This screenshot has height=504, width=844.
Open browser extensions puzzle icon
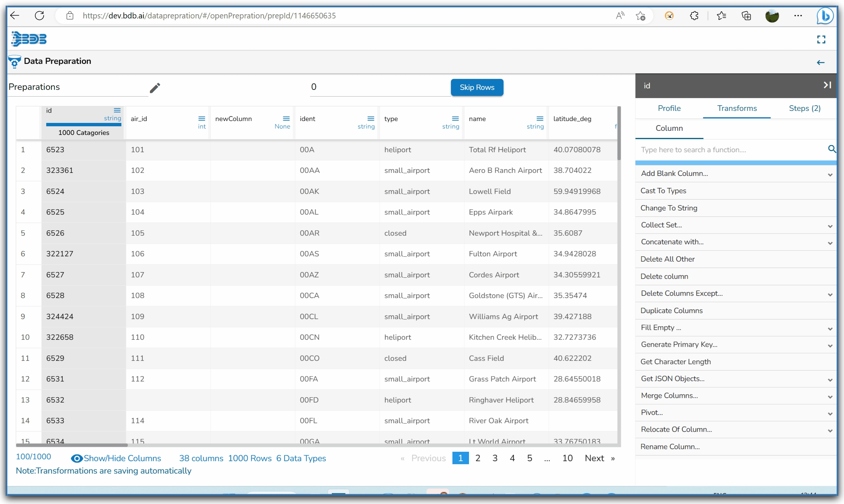tap(694, 16)
